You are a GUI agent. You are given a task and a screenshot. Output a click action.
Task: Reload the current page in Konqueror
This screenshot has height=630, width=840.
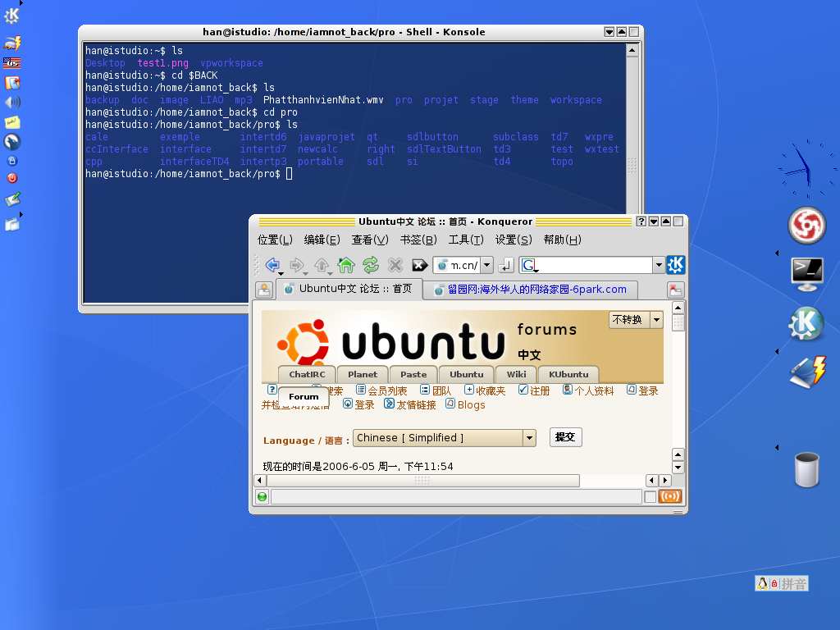point(371,265)
